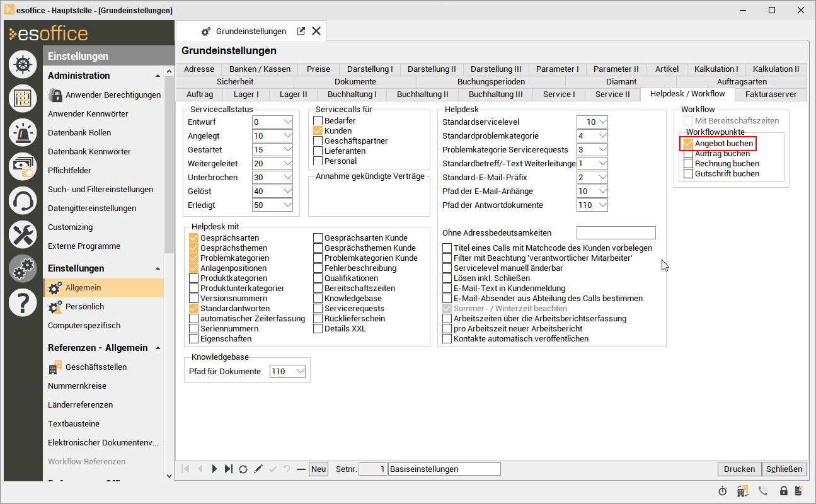Open Datenbank Rollen settings
Viewport: 816px width, 504px height.
coord(79,133)
